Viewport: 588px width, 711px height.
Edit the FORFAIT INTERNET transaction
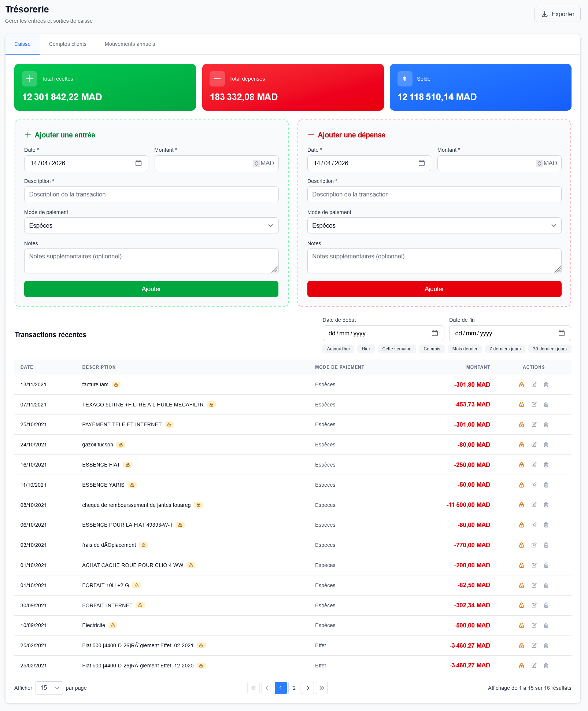pyautogui.click(x=534, y=605)
